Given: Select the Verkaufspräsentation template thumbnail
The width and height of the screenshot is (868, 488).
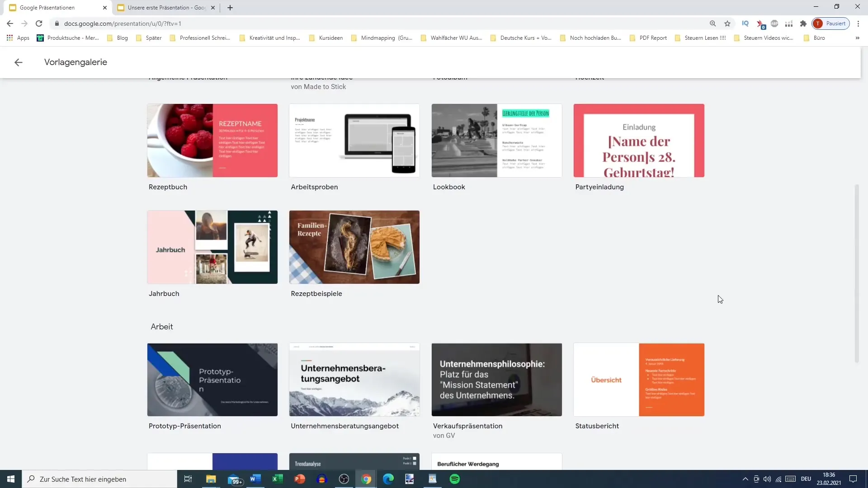Looking at the screenshot, I should [496, 380].
